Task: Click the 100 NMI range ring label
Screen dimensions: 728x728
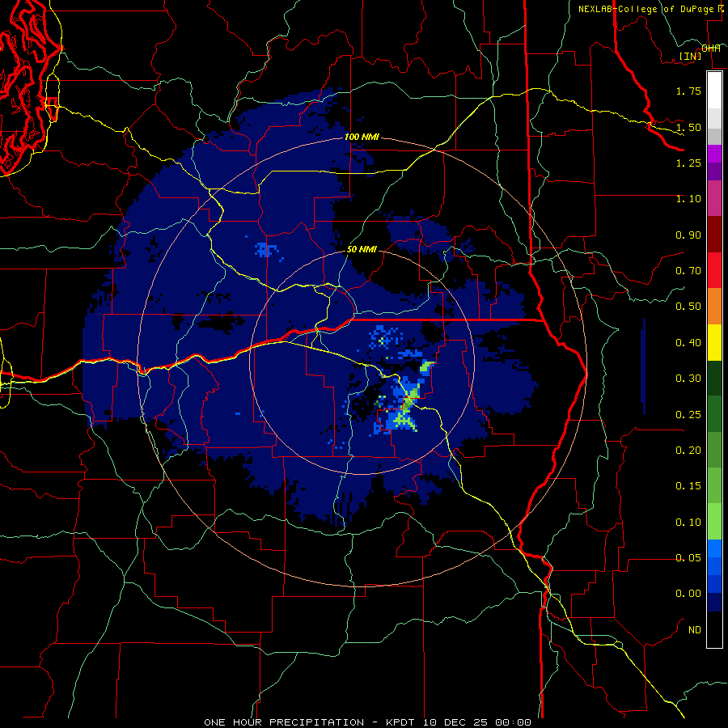Action: [362, 138]
